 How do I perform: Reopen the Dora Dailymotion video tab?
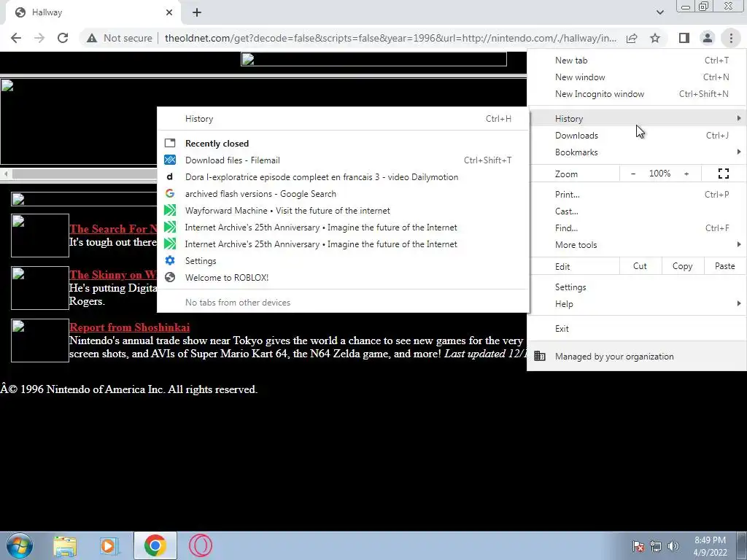tap(343, 176)
